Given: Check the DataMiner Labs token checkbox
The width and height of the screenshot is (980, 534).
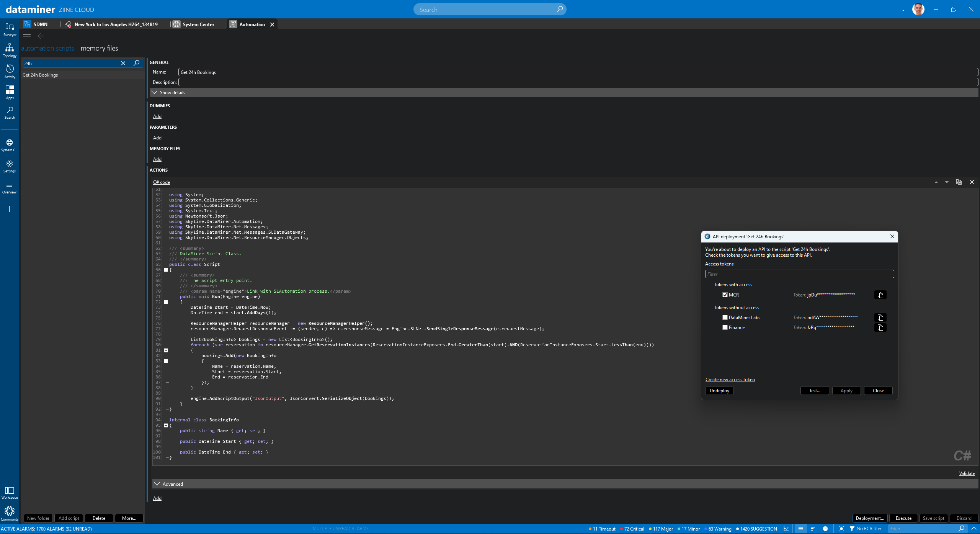Looking at the screenshot, I should (x=725, y=318).
